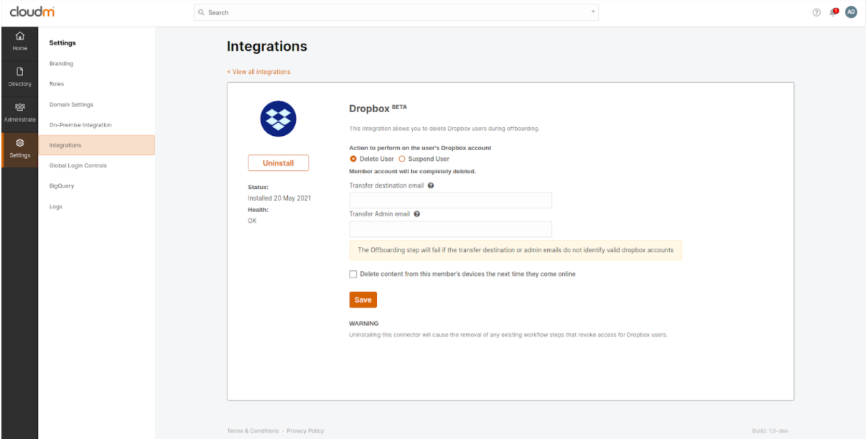Screen dimensions: 868x442
Task: Open Logs settings
Action: 56,206
